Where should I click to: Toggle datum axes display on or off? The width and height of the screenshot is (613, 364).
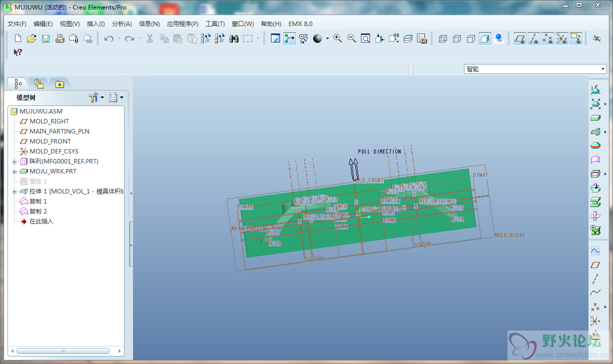pos(534,38)
